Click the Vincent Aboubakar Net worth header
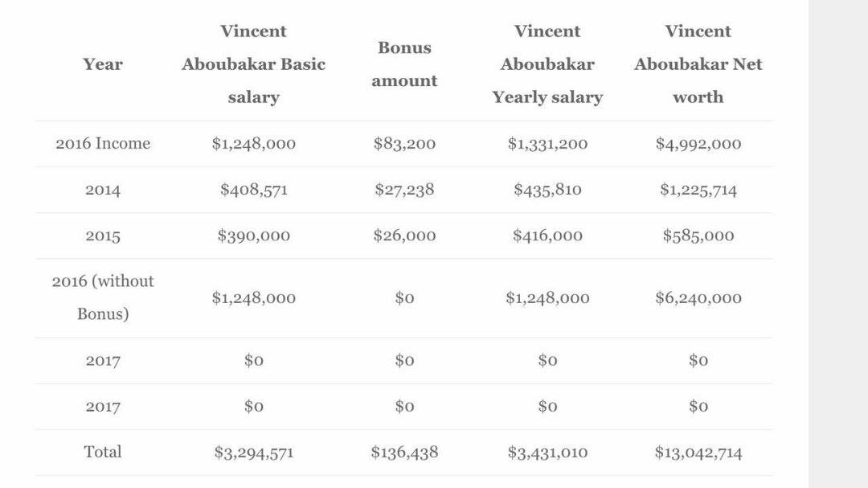Image resolution: width=868 pixels, height=488 pixels. (698, 64)
